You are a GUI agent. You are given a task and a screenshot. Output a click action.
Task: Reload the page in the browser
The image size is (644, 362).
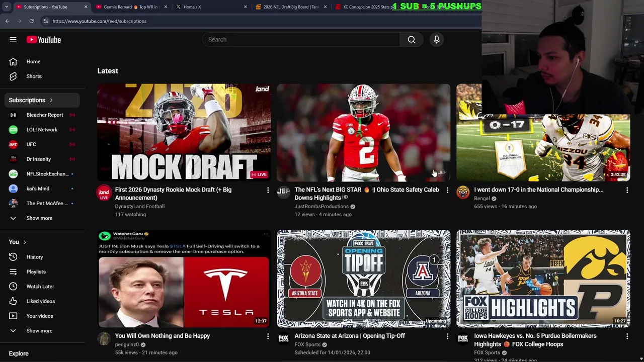[31, 21]
